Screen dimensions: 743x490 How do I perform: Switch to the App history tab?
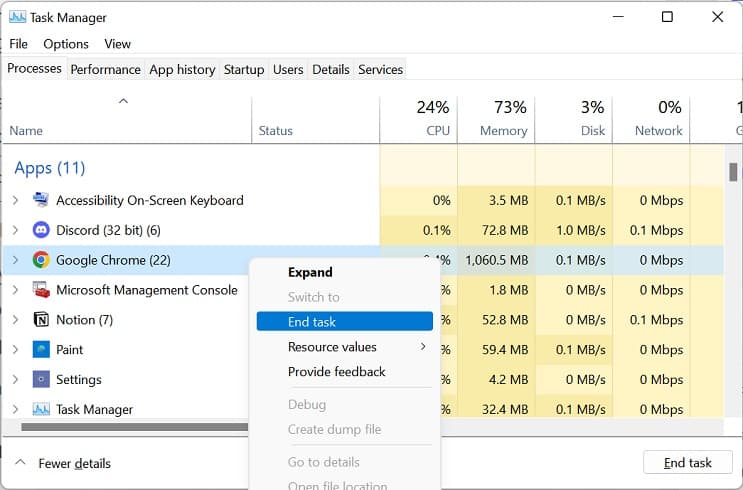tap(182, 70)
